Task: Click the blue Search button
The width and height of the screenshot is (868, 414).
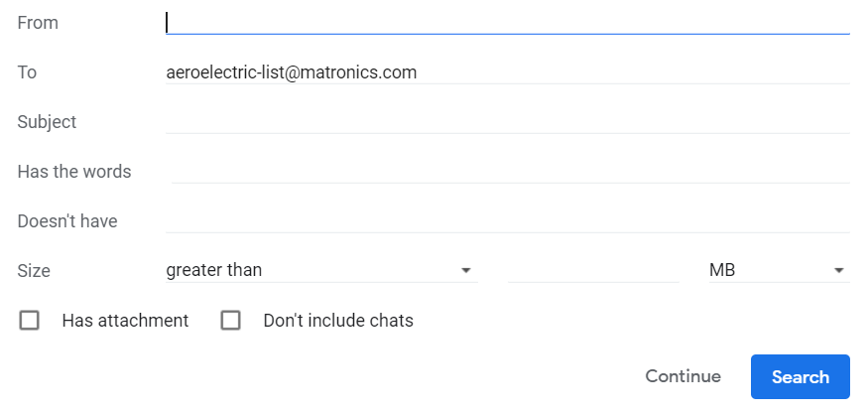Action: (x=800, y=376)
